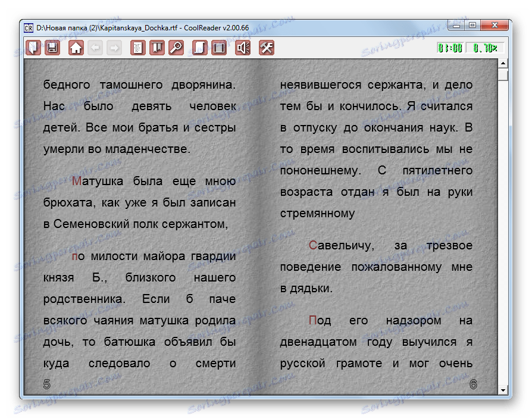The image size is (532, 419).
Task: Click the scrollbar up arrow
Action: coord(503,64)
